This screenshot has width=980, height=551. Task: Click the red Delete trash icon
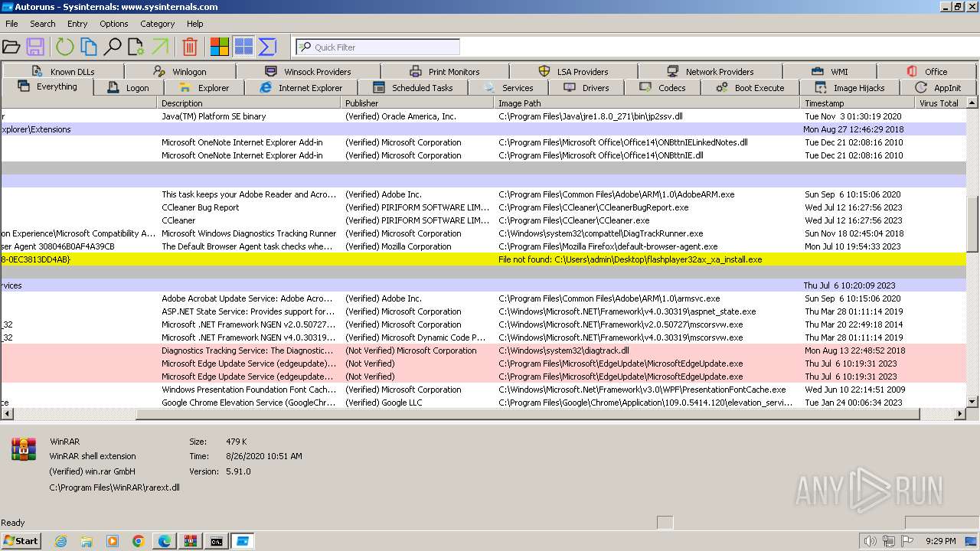point(190,47)
